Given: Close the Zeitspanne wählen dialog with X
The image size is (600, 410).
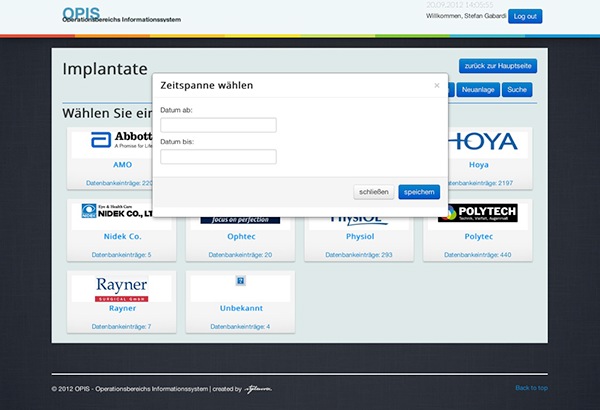Looking at the screenshot, I should [x=437, y=85].
